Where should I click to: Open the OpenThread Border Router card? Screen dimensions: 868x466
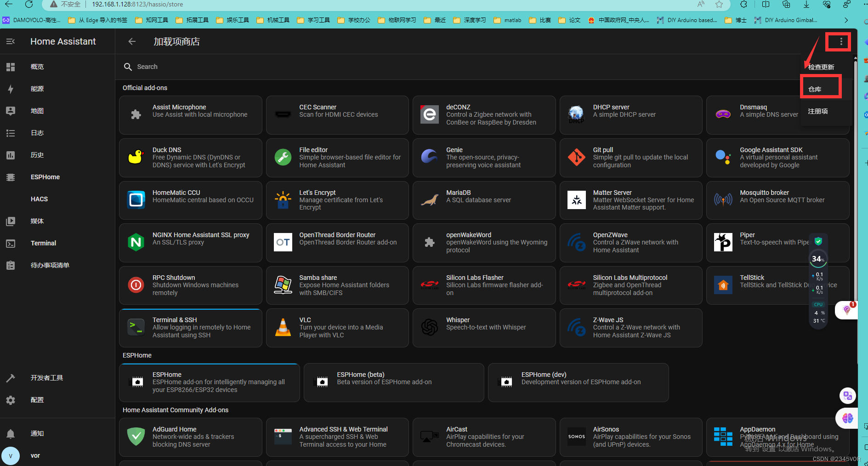click(337, 243)
